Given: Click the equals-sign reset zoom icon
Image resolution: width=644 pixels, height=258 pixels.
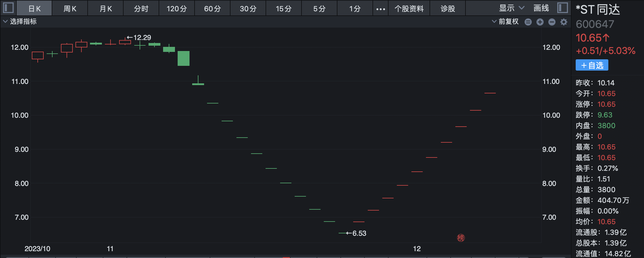Looking at the screenshot, I should [x=528, y=22].
